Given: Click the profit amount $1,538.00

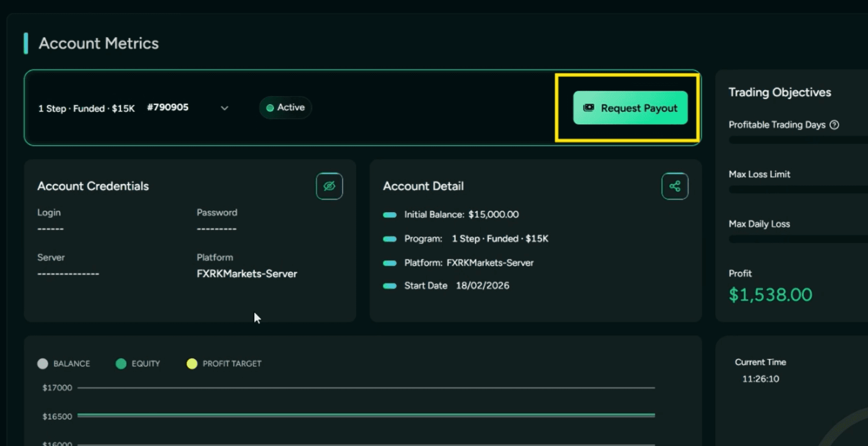Looking at the screenshot, I should coord(771,295).
